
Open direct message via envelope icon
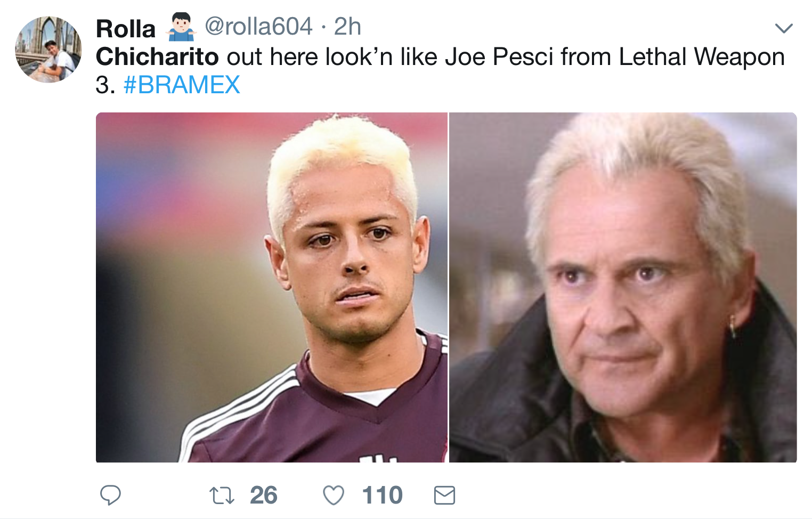[x=444, y=496]
